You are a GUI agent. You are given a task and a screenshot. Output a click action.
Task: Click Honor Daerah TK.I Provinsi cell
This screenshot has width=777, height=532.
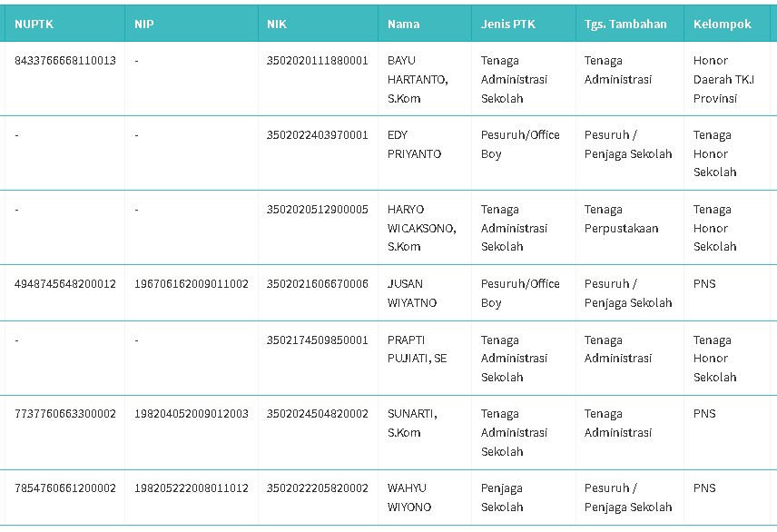click(x=723, y=79)
